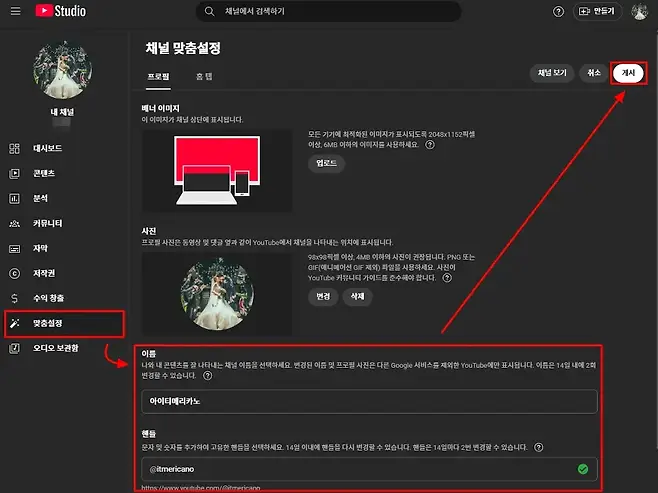
Task: Click the search magnifier icon
Action: pos(209,11)
